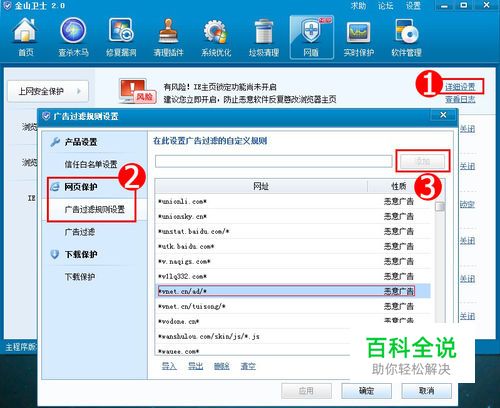Select the *vnet.cn/tuisong/* rule row
This screenshot has height=408, width=500.
(x=293, y=306)
